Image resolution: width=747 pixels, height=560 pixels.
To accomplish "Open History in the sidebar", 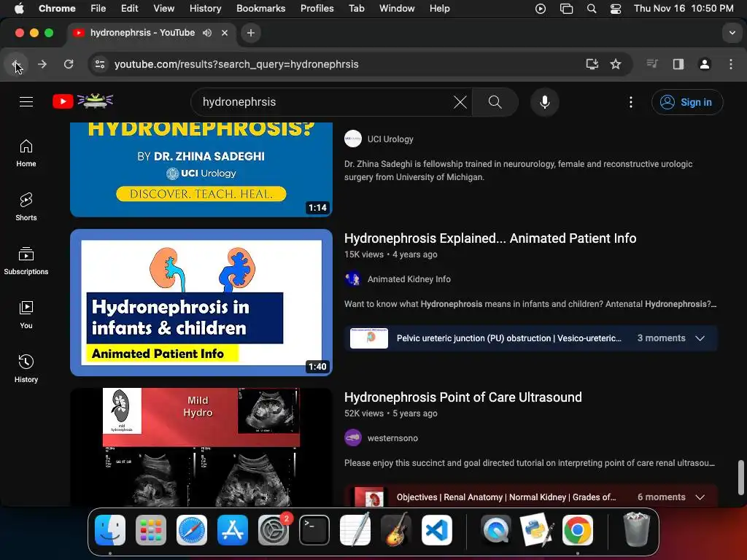I will click(x=26, y=368).
